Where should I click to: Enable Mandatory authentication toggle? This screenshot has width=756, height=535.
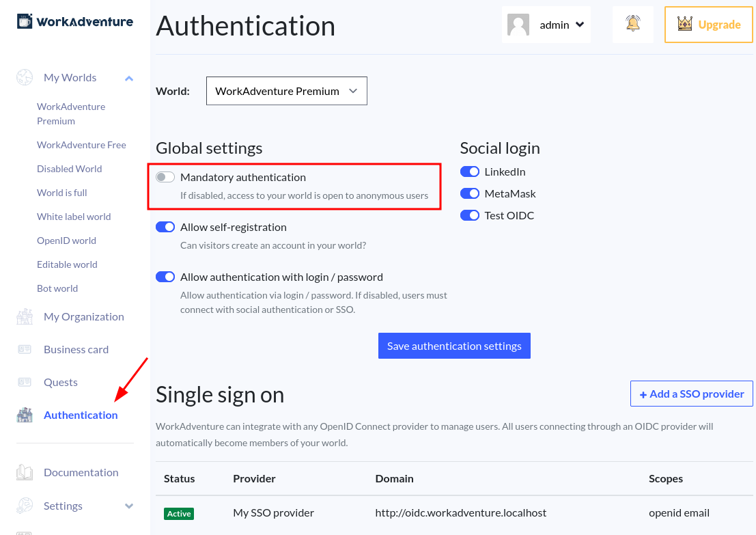tap(165, 177)
